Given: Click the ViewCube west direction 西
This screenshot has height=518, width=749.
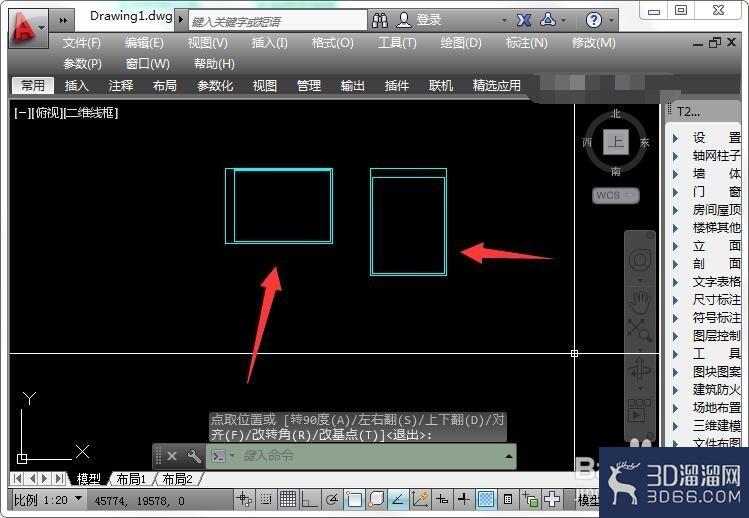Looking at the screenshot, I should click(587, 142).
